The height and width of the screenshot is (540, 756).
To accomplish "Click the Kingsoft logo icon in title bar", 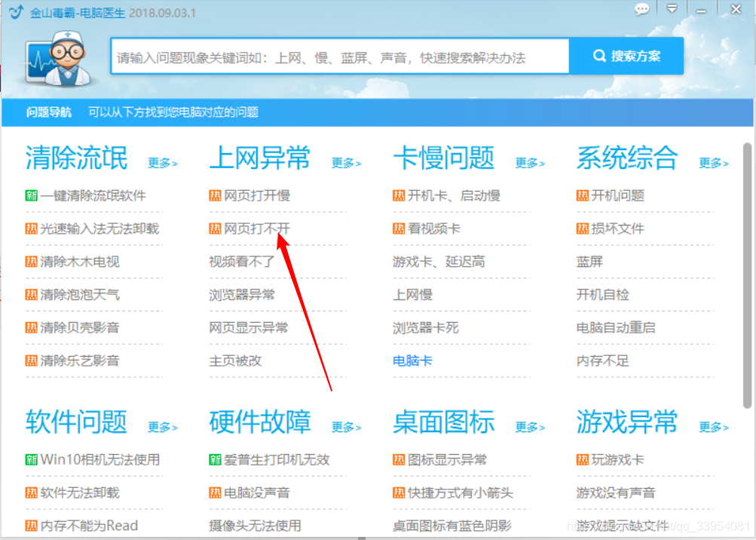I will click(15, 11).
